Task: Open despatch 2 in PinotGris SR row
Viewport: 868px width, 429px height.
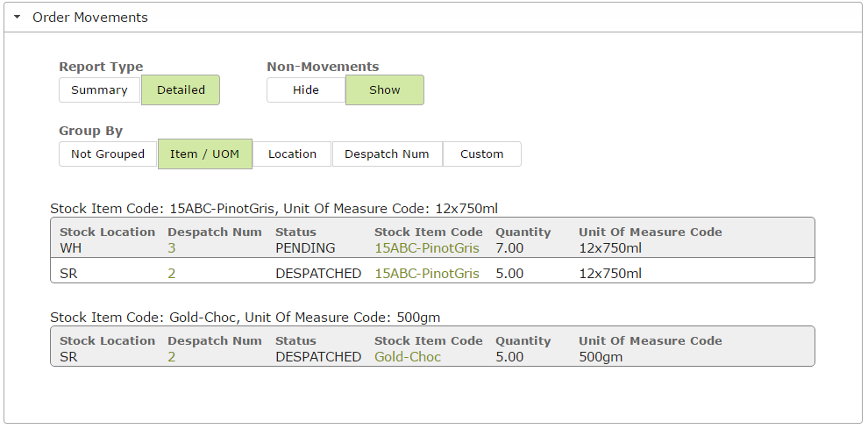Action: [x=172, y=273]
